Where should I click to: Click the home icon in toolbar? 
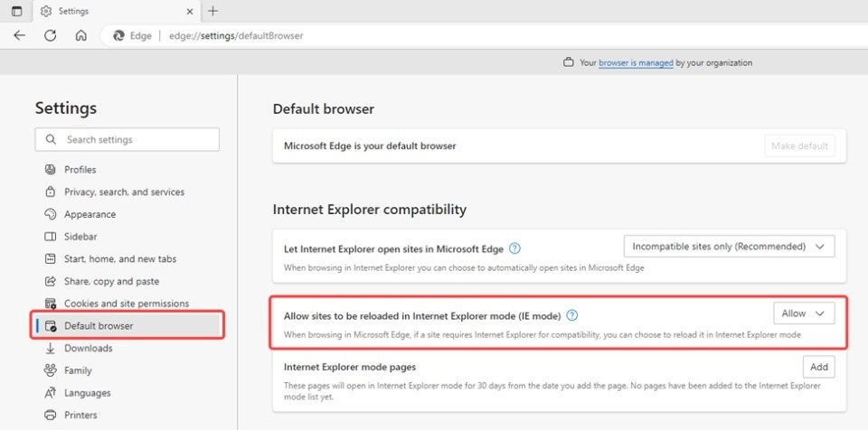[80, 35]
